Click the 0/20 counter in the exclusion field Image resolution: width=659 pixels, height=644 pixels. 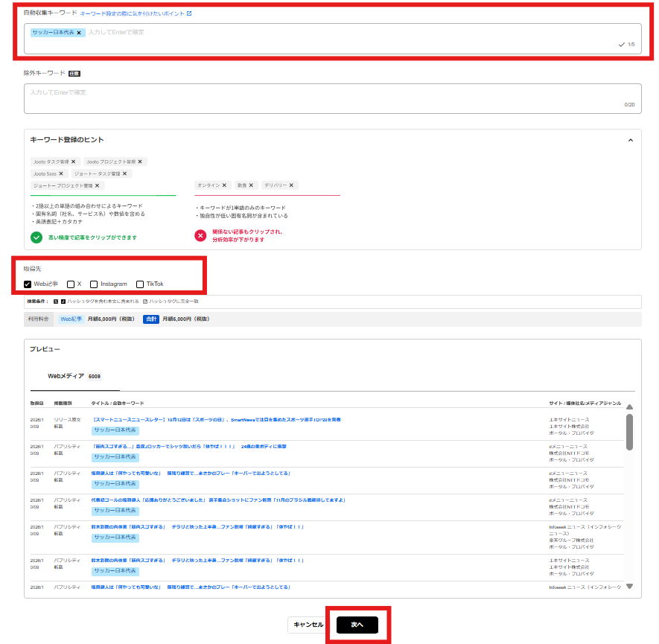[x=629, y=104]
